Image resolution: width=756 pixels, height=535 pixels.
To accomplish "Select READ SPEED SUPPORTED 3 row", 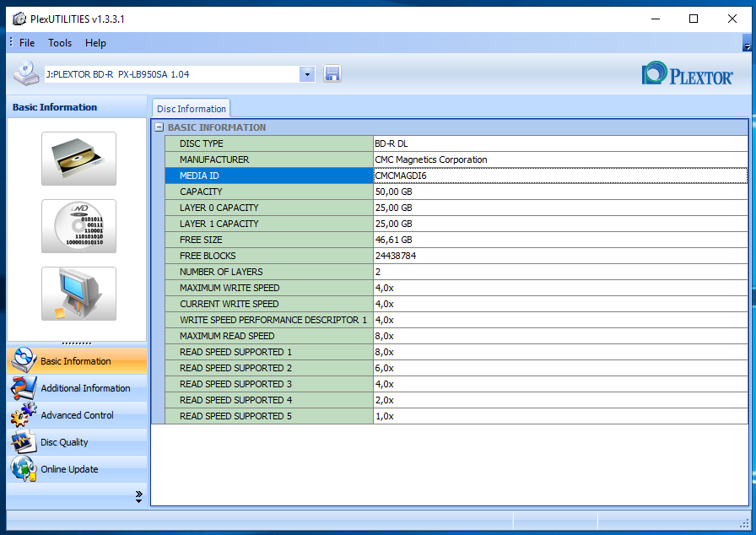I will (x=456, y=384).
